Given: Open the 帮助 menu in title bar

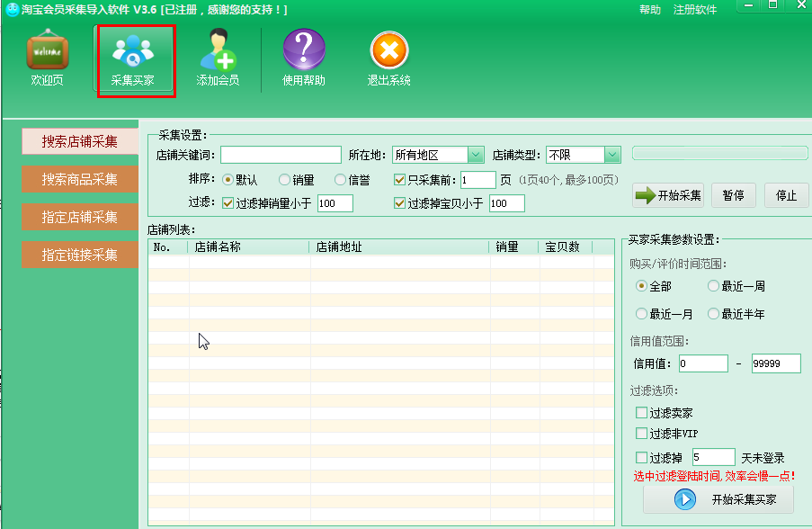Looking at the screenshot, I should tap(650, 9).
